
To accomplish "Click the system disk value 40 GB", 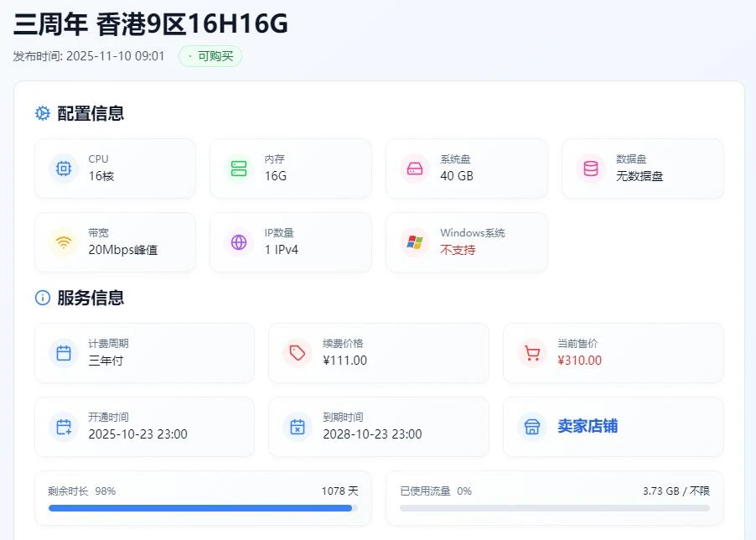I will (457, 176).
